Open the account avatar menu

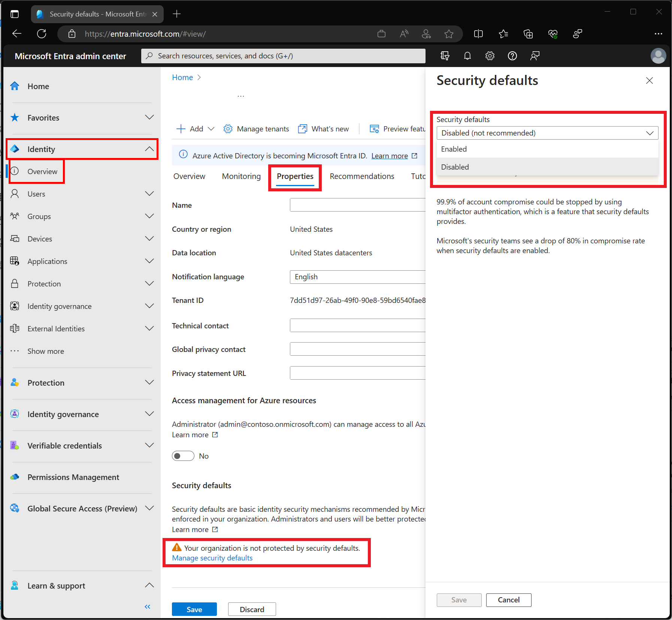click(658, 56)
